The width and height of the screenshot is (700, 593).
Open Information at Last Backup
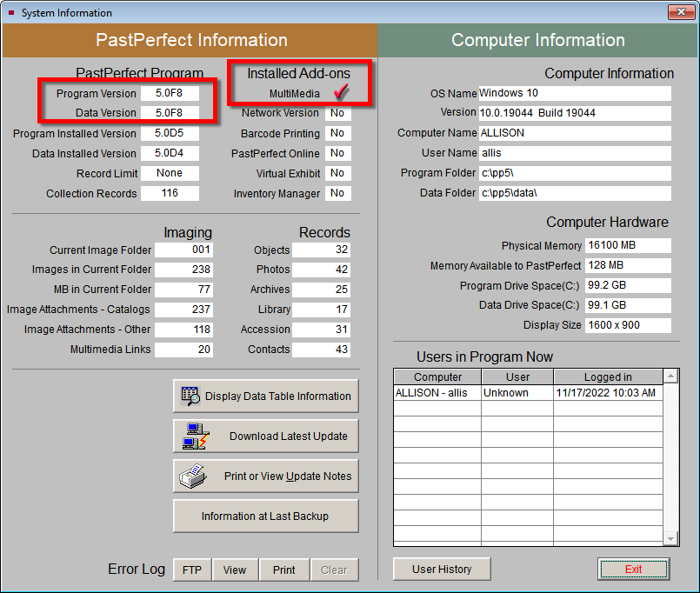point(265,516)
